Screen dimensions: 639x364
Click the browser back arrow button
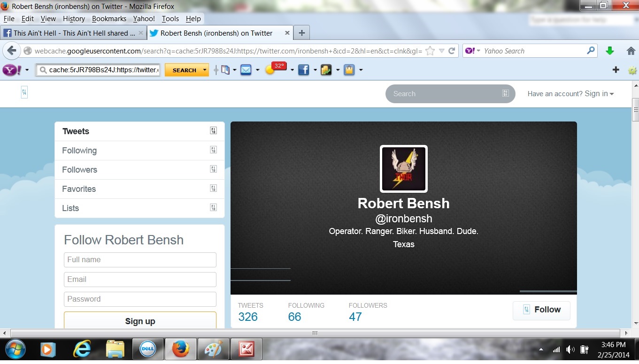(12, 51)
